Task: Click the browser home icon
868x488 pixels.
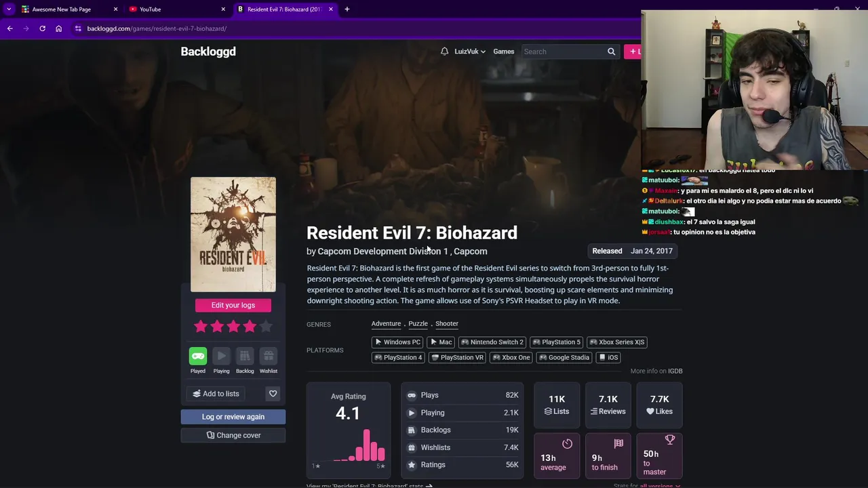Action: [58, 28]
